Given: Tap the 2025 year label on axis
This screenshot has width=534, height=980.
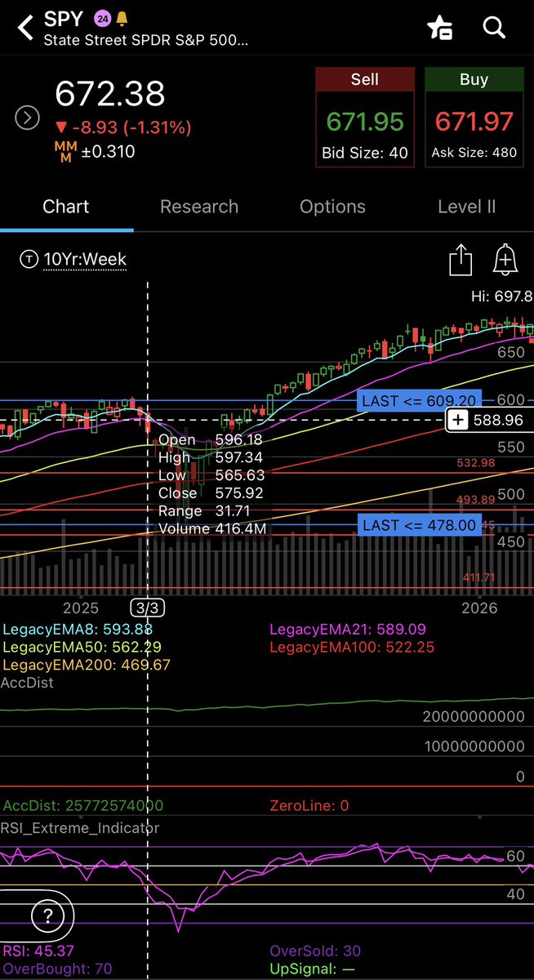Looking at the screenshot, I should tap(80, 608).
